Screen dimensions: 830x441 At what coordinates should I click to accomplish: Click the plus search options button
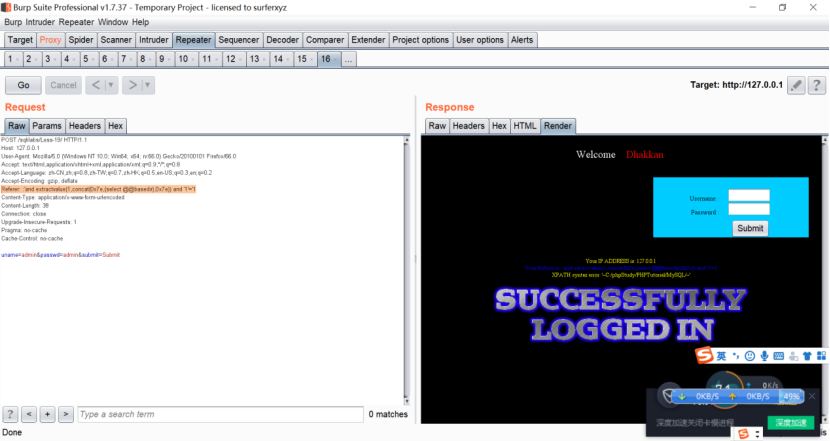(x=47, y=414)
